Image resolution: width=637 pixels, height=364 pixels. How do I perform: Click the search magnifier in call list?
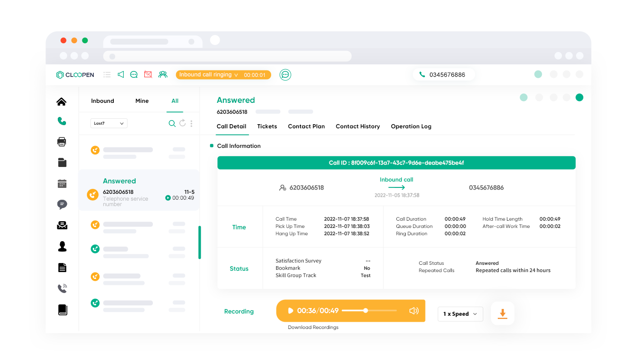172,123
